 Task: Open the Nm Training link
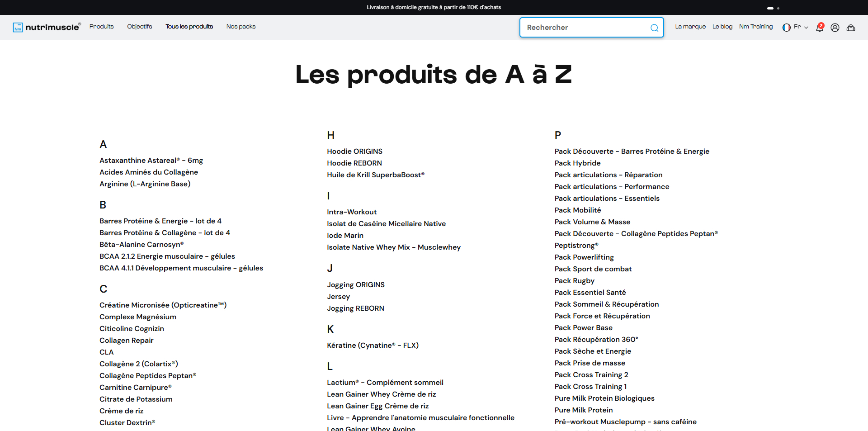click(756, 27)
